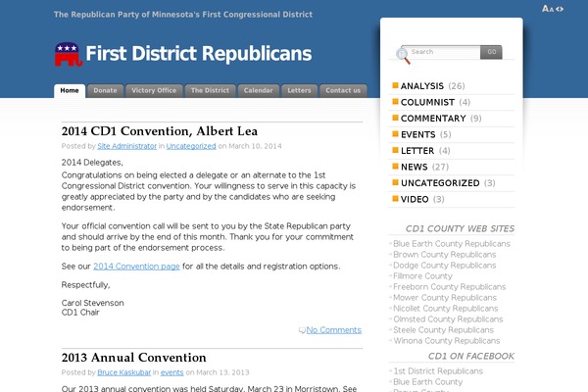Click the Site Administrator author link
This screenshot has width=588, height=392.
pyautogui.click(x=127, y=146)
